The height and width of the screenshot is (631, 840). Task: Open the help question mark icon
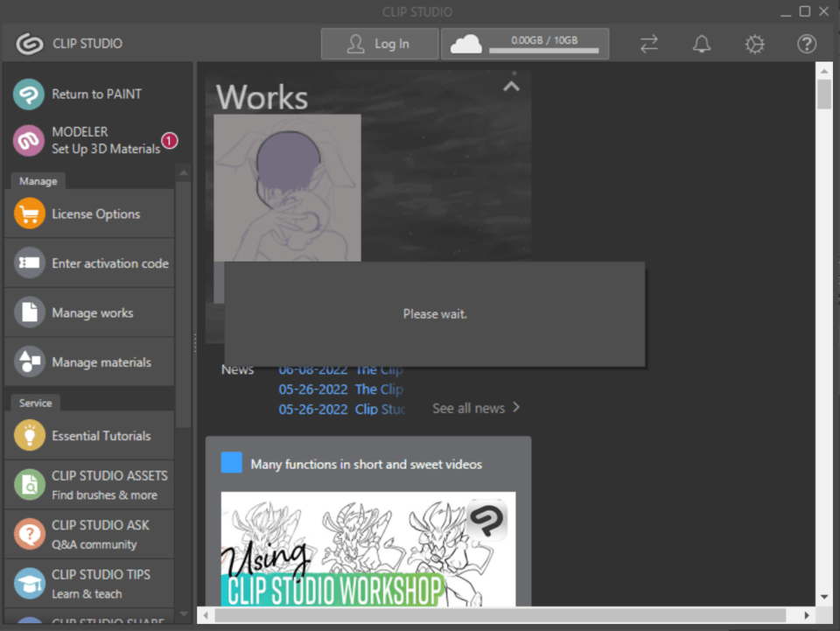click(806, 44)
